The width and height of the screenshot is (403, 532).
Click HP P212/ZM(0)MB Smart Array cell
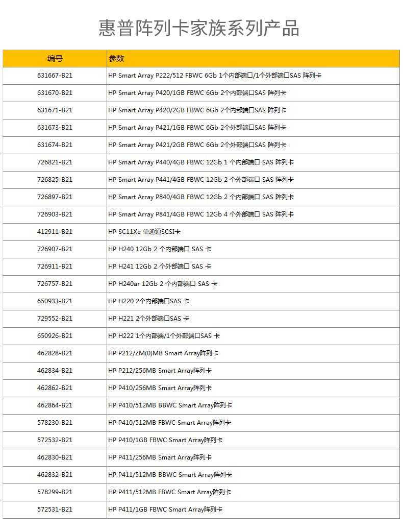tap(163, 353)
